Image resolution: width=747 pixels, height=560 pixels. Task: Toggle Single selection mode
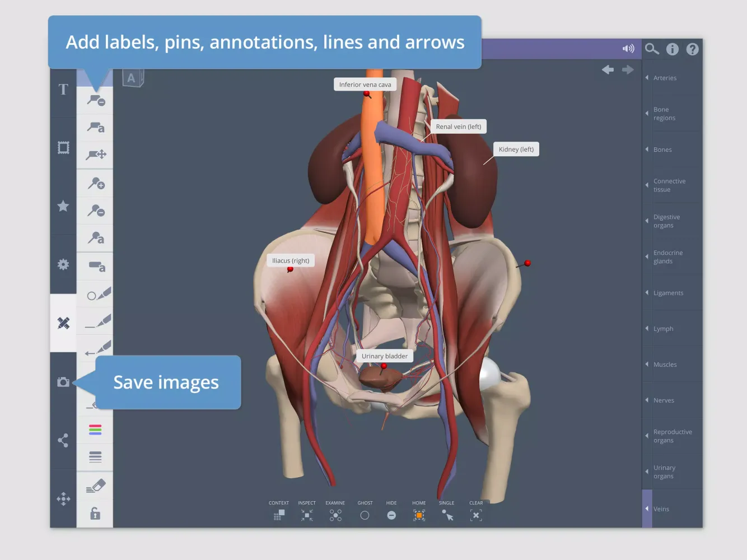[x=447, y=515]
